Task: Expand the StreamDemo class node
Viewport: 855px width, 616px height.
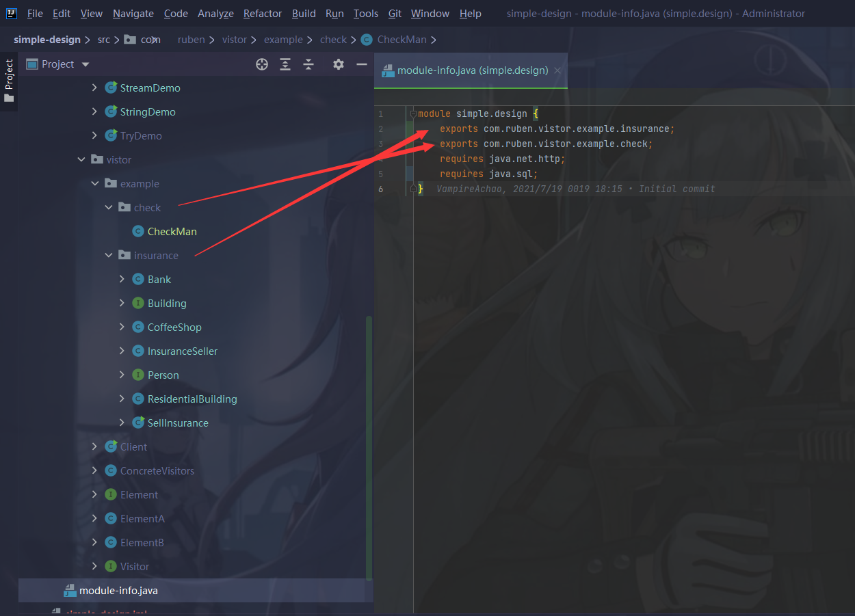Action: pos(95,88)
